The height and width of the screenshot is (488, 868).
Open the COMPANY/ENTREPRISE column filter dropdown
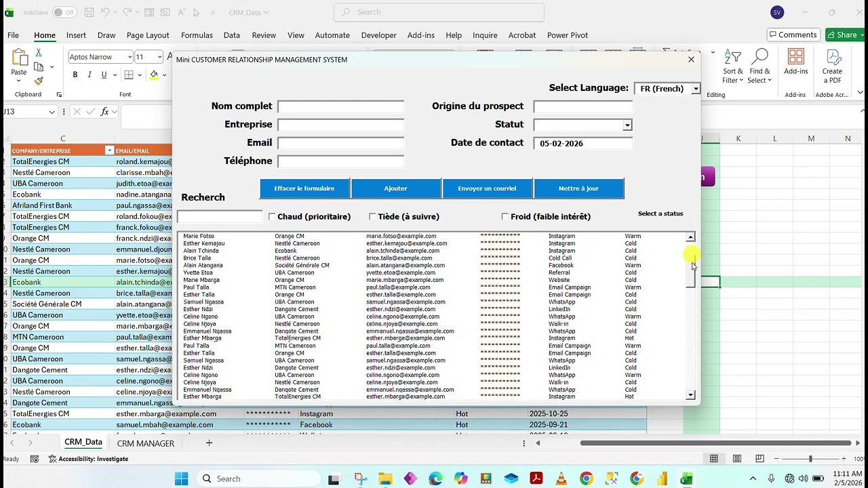[109, 150]
